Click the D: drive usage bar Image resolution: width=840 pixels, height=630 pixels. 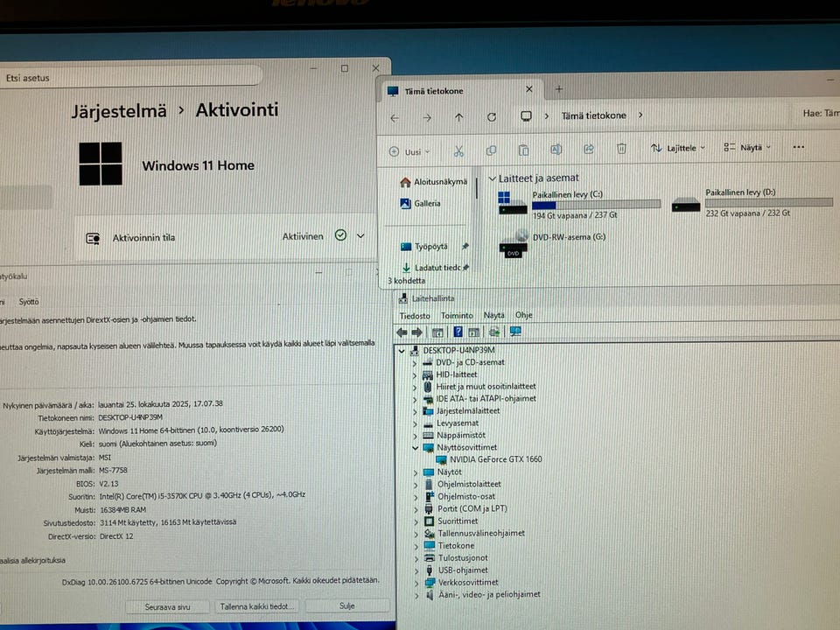click(769, 202)
